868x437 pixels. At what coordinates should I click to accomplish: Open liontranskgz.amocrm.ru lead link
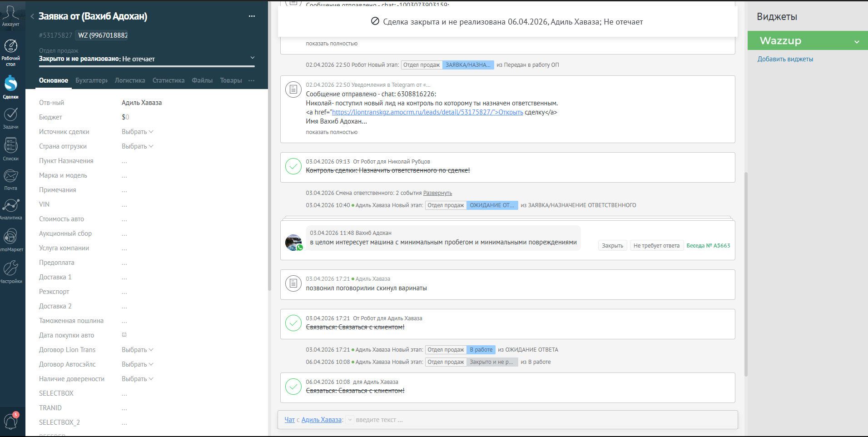pos(427,112)
